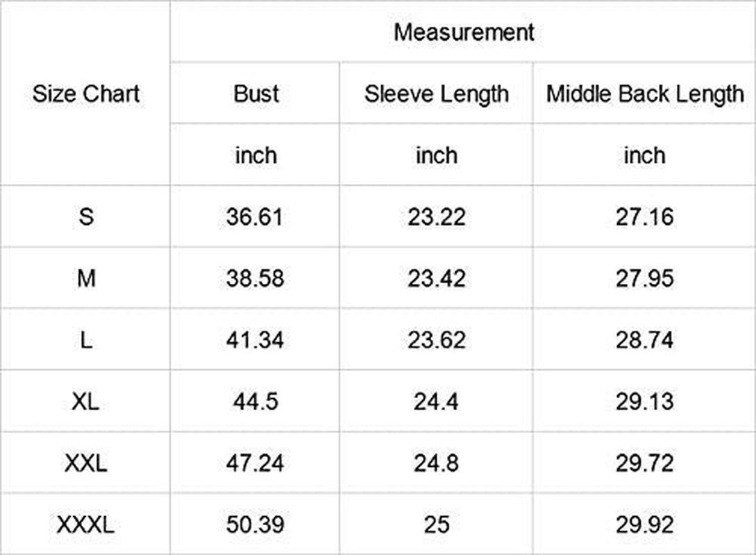The image size is (756, 555).
Task: Select middle back length 27.16
Action: (x=644, y=217)
